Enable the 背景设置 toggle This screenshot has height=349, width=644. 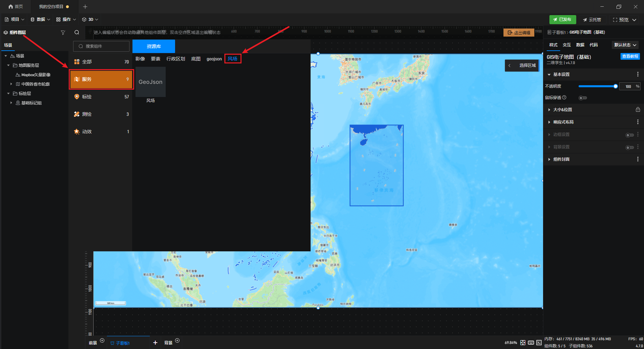coord(630,147)
